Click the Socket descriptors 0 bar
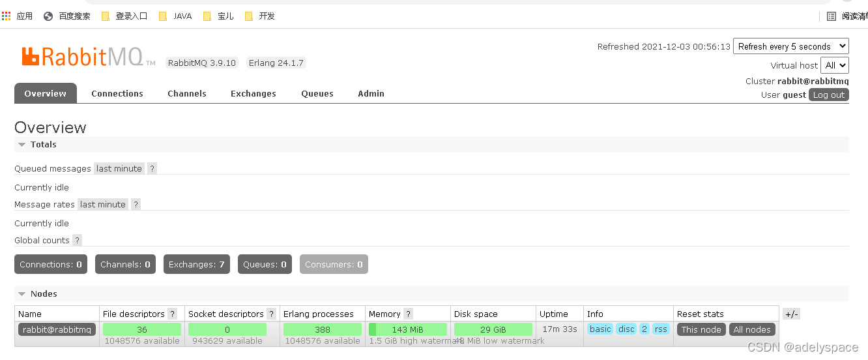Screen dimensions: 868x360 (x=227, y=329)
